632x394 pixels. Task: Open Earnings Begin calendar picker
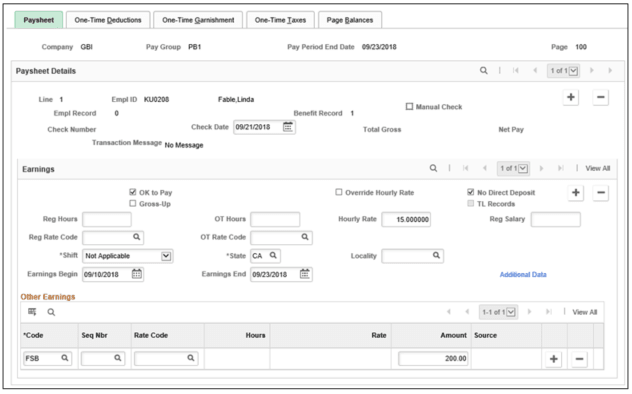(x=137, y=274)
